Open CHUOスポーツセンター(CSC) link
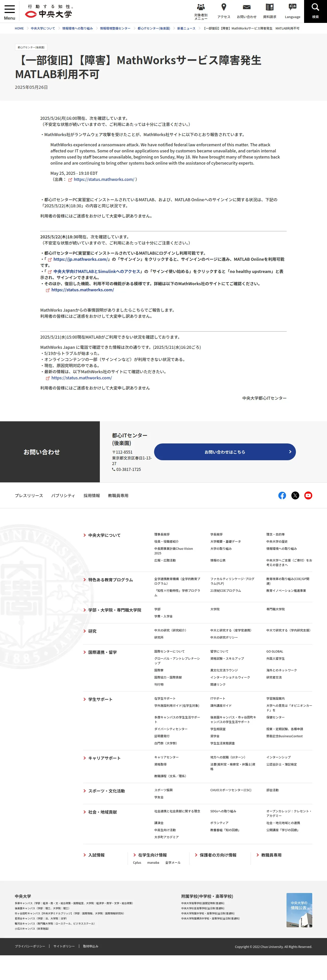 coord(231,790)
